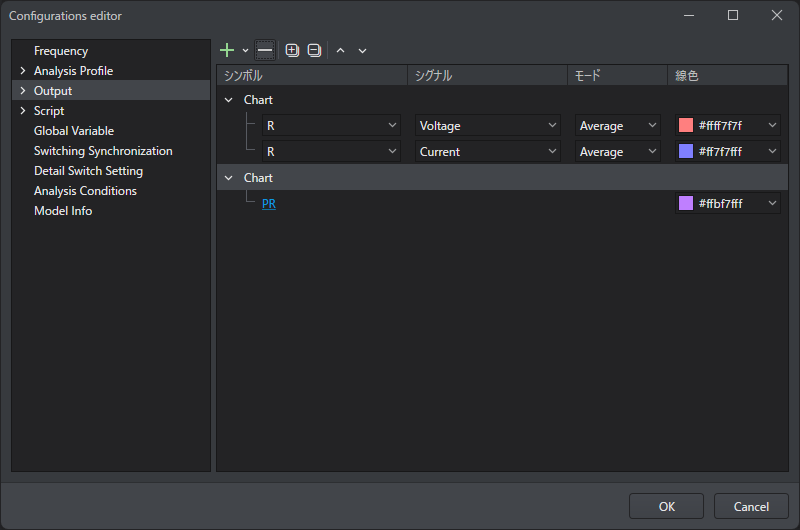Open the #ff7f7fff color dropdown arrow
Screen dimensions: 800x530
(x=772, y=152)
